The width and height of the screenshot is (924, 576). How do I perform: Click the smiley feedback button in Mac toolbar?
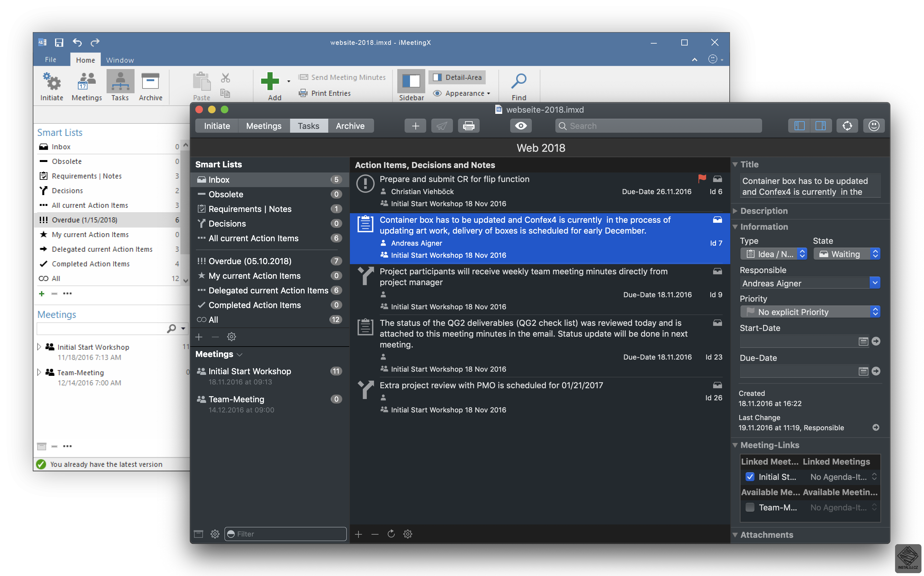pos(874,126)
